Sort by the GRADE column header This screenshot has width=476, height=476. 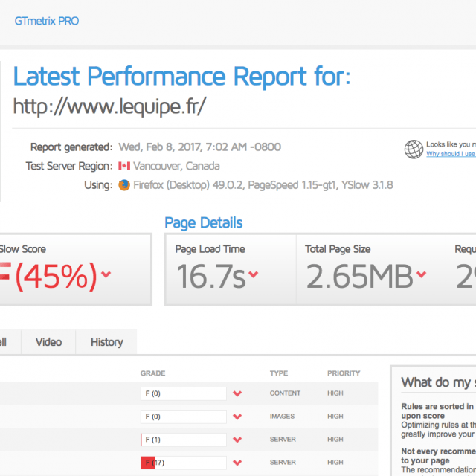pos(152,373)
